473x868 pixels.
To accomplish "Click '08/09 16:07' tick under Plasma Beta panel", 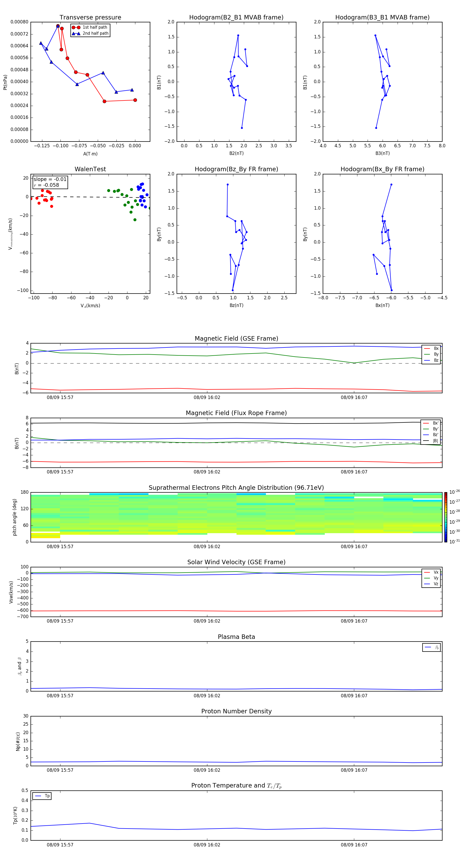I will click(x=354, y=695).
